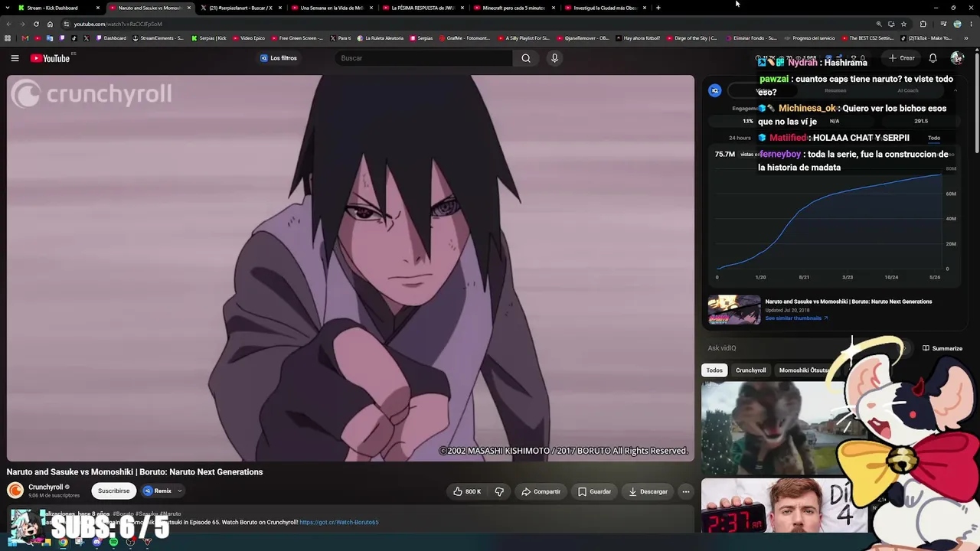Expand the Remix dropdown arrow

click(180, 491)
